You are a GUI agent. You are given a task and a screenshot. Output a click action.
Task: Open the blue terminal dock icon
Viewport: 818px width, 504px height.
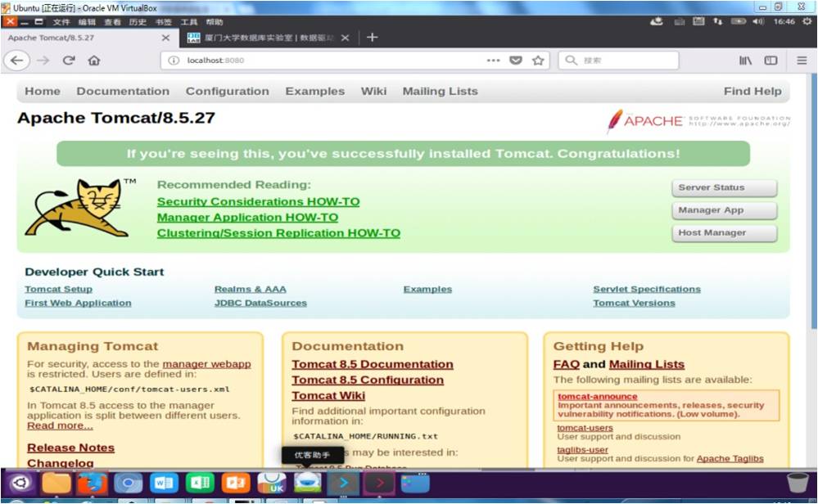click(x=343, y=483)
